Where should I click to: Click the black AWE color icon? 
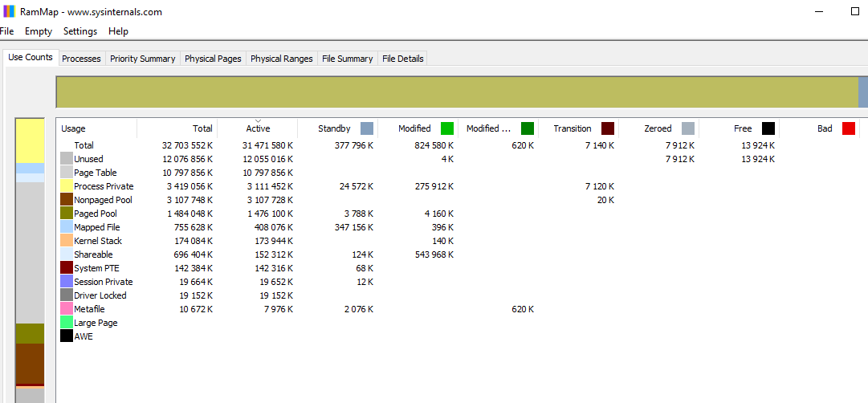(67, 336)
